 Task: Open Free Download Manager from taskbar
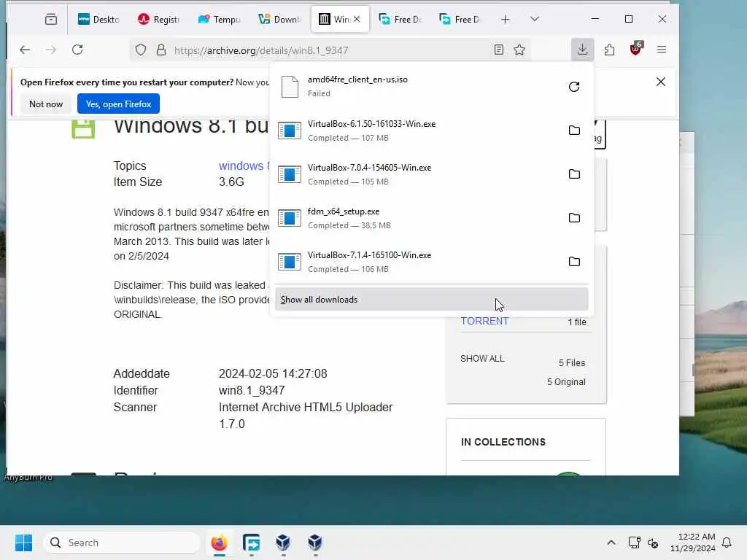point(251,542)
